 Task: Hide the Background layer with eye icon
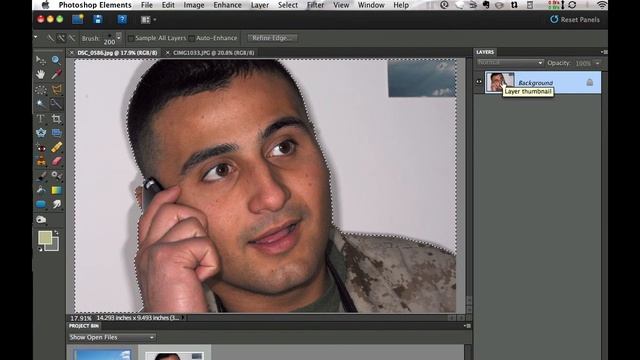pyautogui.click(x=479, y=82)
